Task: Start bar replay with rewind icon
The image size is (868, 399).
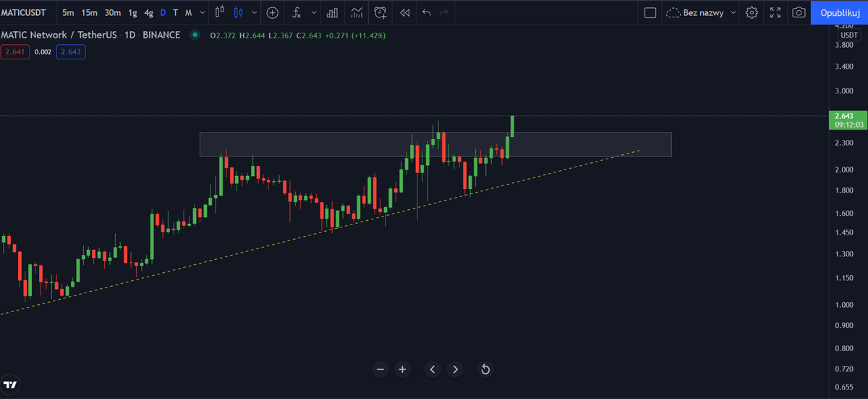Action: tap(404, 12)
